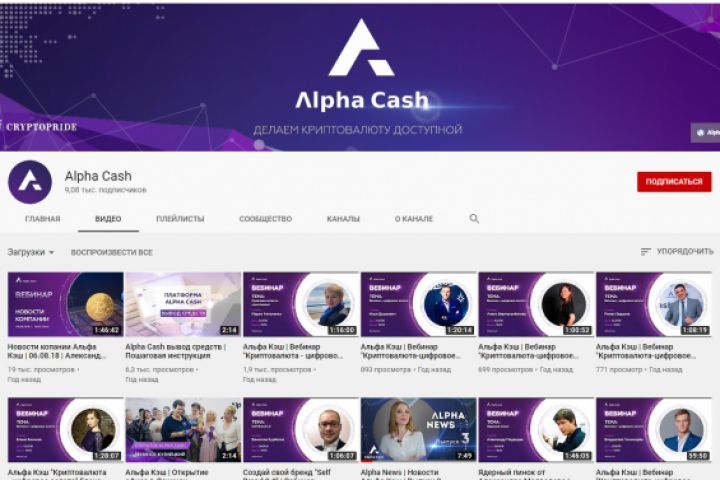Open the Платформа Alpha Cash video thumbnail
Viewport: 720px width, 480px height.
183,304
